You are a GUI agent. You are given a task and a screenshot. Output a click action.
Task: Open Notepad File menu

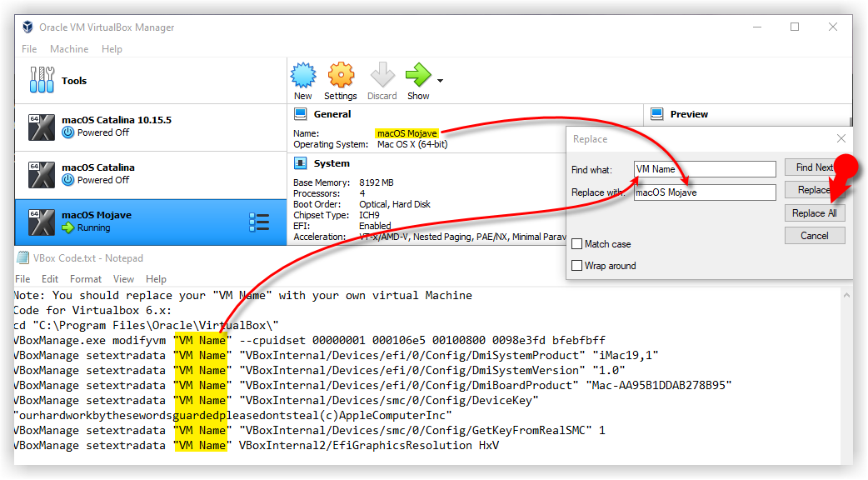22,279
